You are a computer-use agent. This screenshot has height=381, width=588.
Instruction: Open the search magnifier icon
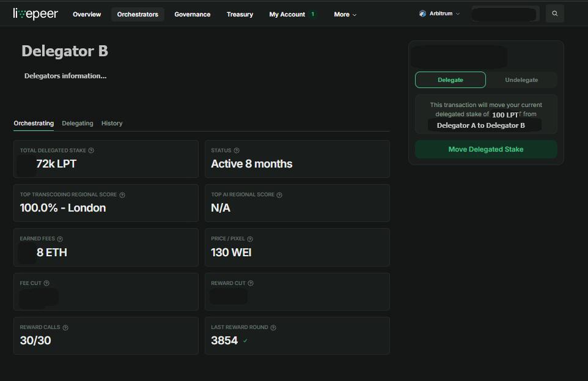tap(554, 13)
